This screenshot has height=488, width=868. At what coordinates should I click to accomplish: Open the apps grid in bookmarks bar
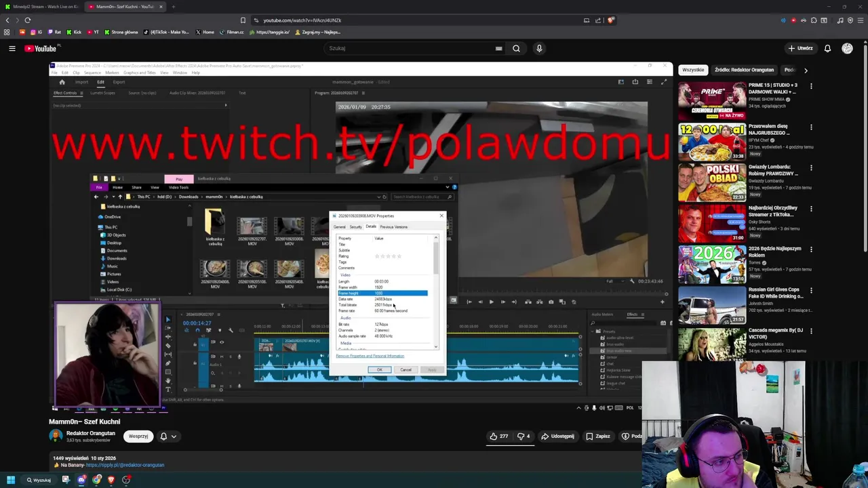tap(7, 32)
